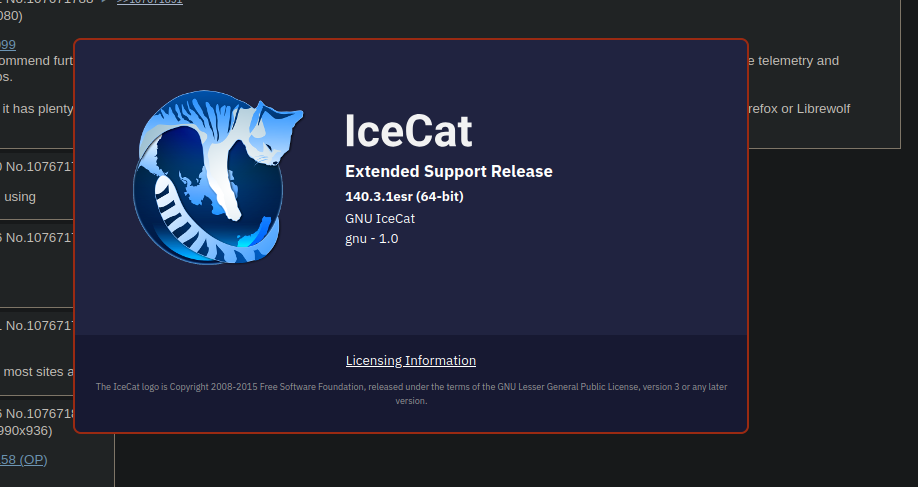The image size is (918, 487).
Task: Click the (990x936) file dimensions text
Action: point(26,431)
